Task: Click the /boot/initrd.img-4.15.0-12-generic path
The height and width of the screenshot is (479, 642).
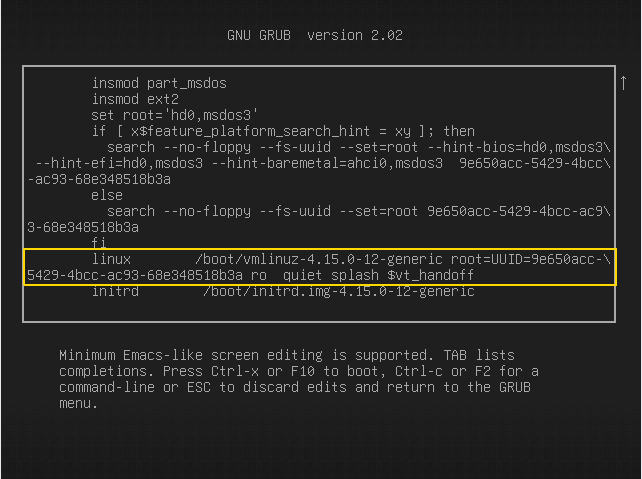Action: (x=338, y=291)
